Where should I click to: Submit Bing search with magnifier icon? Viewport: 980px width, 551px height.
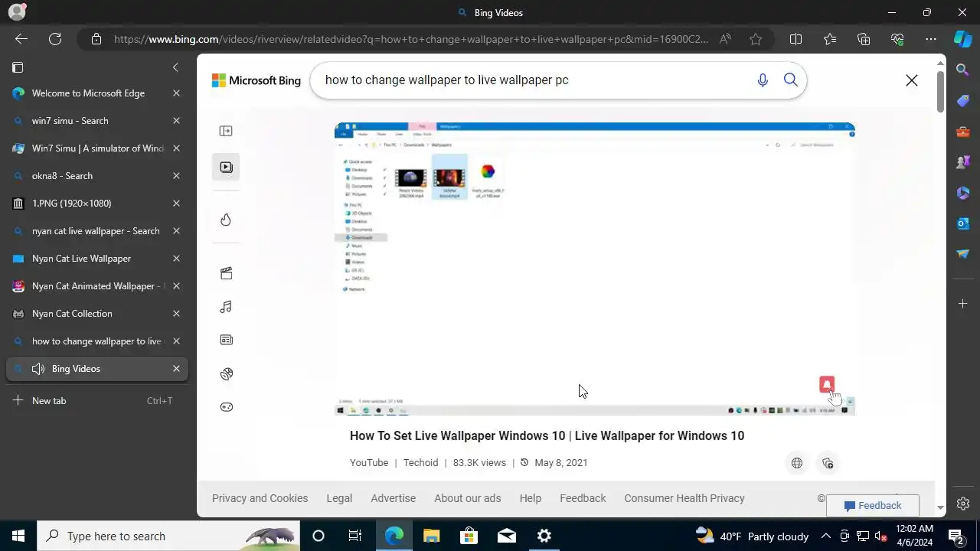tap(791, 80)
